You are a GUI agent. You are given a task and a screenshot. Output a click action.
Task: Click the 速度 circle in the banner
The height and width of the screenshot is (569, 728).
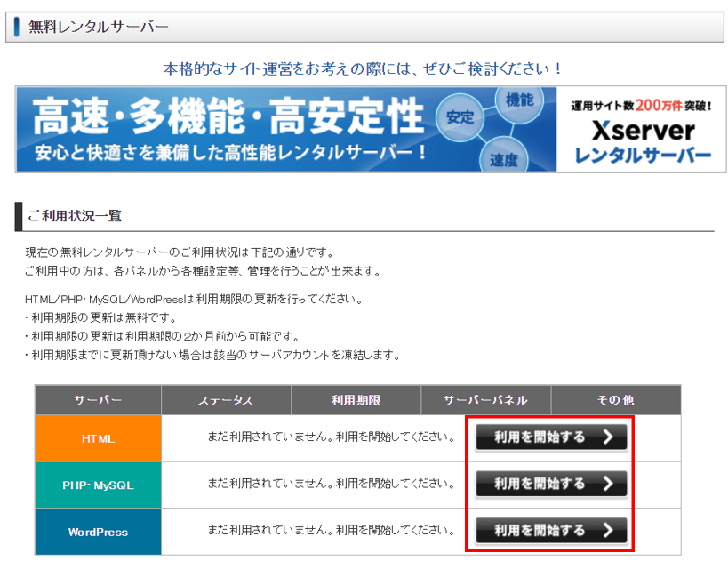[503, 160]
